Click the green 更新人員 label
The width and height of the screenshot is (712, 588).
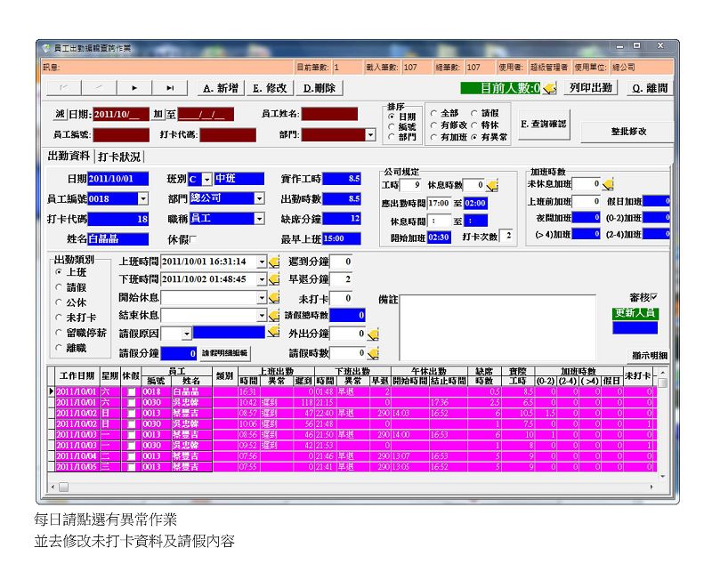point(635,313)
